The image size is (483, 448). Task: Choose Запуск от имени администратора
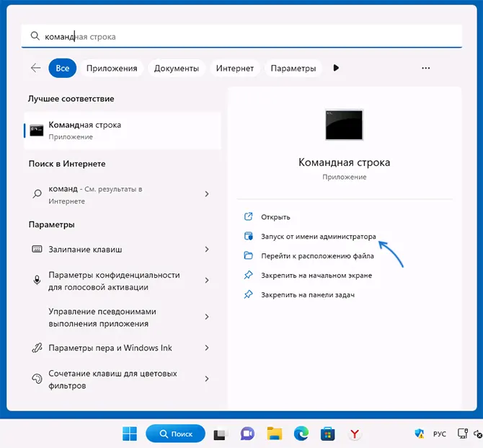(x=319, y=237)
